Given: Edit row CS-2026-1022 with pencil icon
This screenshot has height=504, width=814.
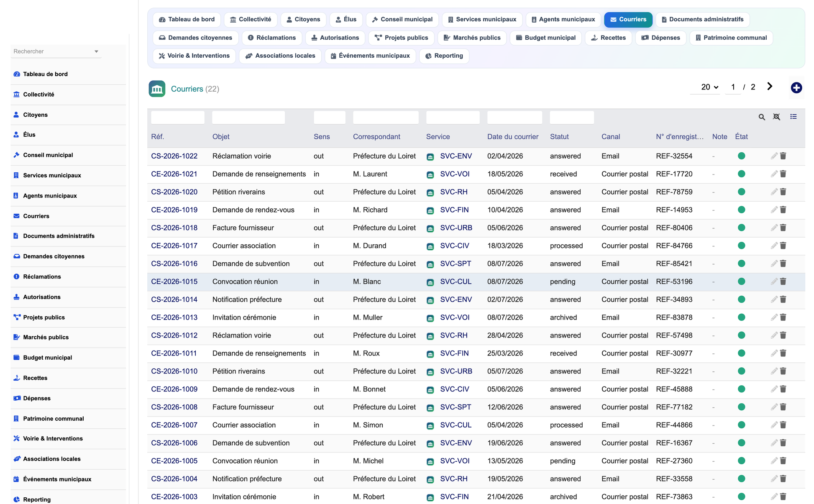Looking at the screenshot, I should click(774, 156).
